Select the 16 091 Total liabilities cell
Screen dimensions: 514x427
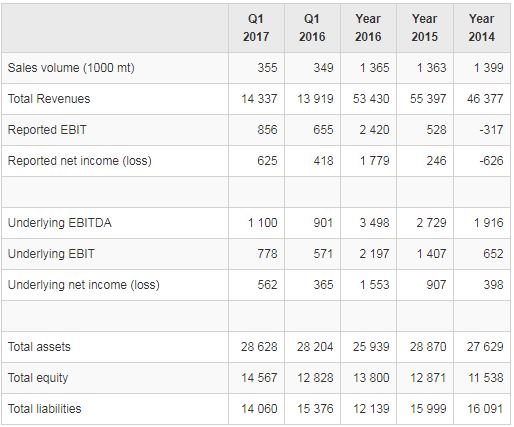[x=485, y=409]
